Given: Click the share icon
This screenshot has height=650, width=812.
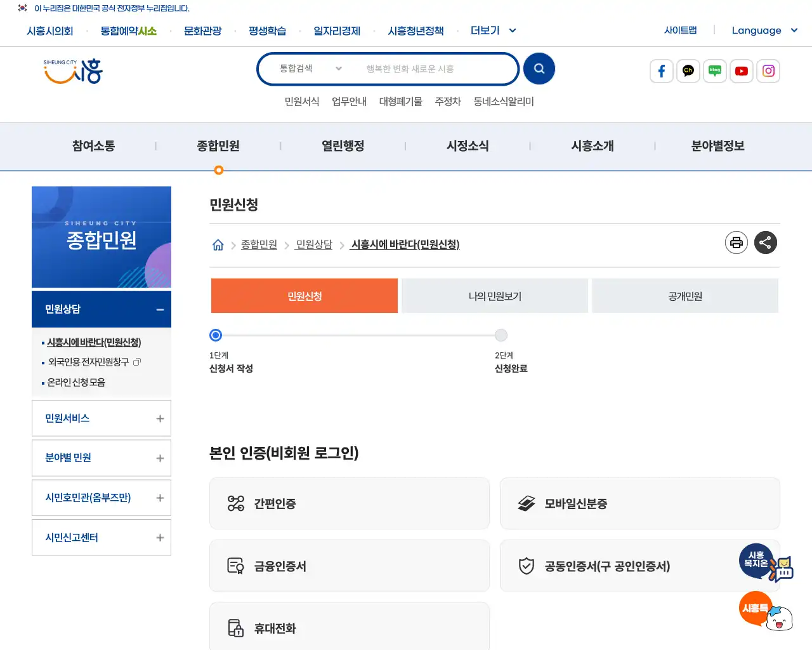Looking at the screenshot, I should (x=766, y=242).
